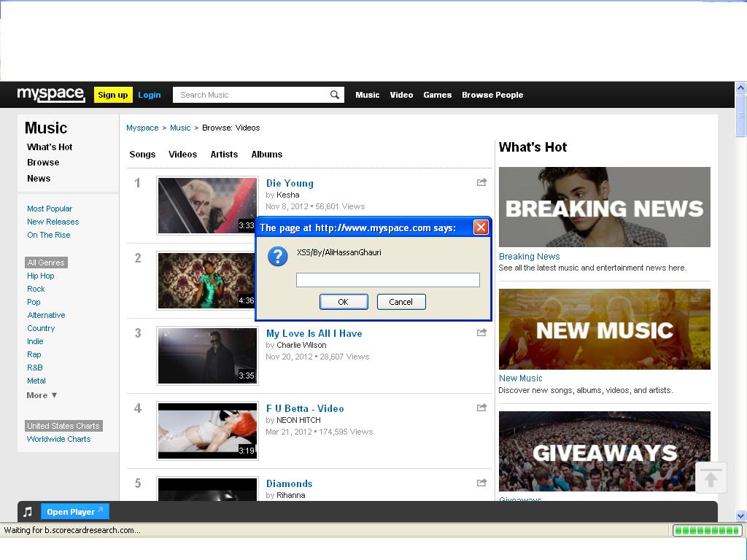Share the Diamonds video
The image size is (747, 560).
[x=481, y=483]
